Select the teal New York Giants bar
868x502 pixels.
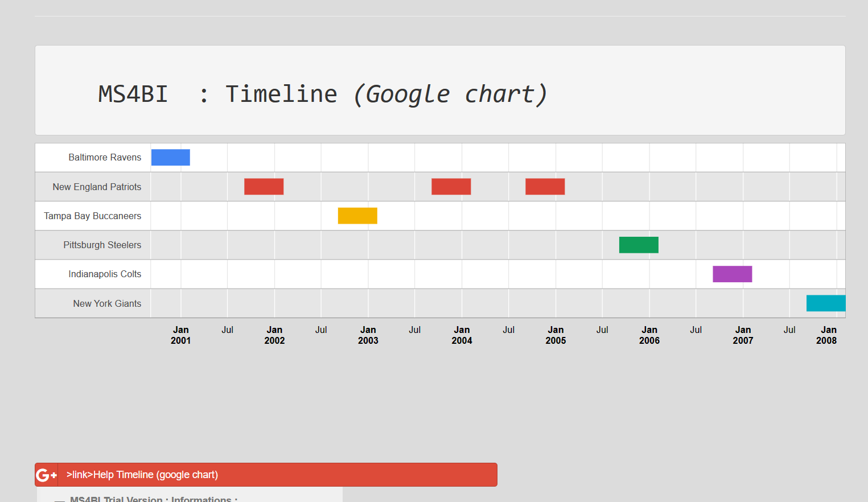coord(826,303)
